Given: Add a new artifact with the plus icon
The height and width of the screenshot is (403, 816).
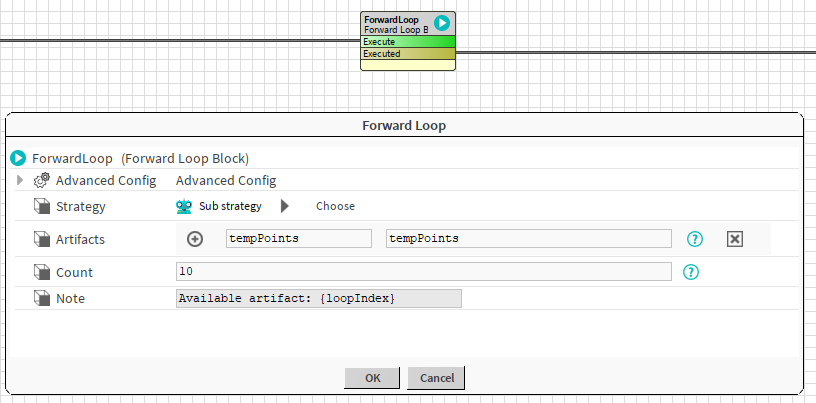Looking at the screenshot, I should pos(195,239).
